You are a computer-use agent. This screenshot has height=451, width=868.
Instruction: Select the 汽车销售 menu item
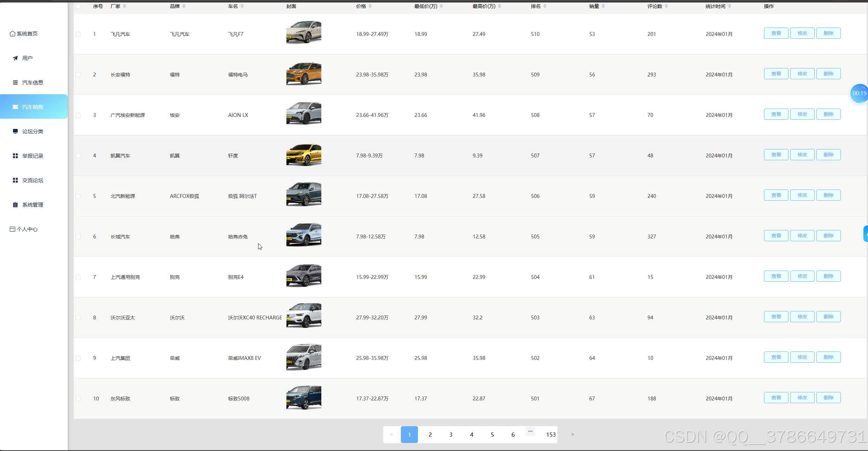[34, 106]
